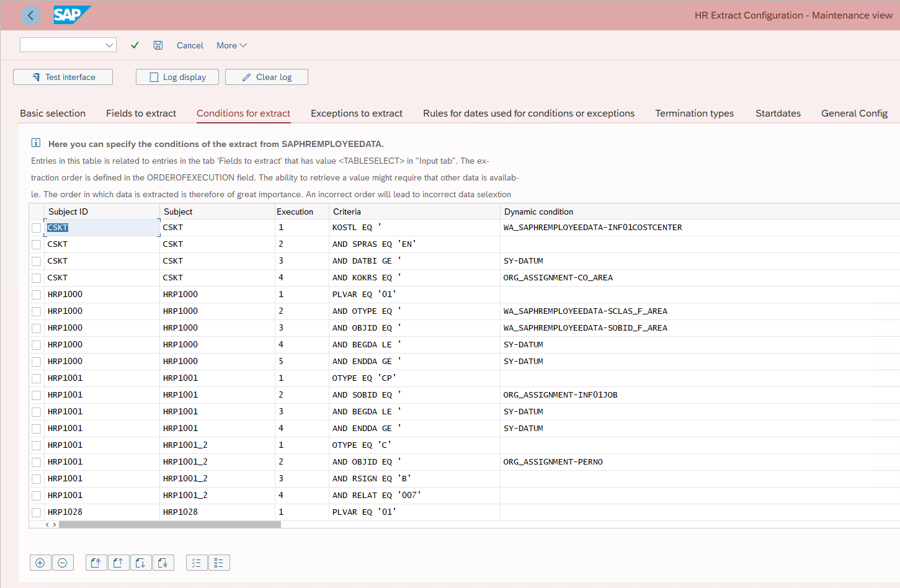Open Exceptions to extract tab
900x588 pixels.
point(357,113)
